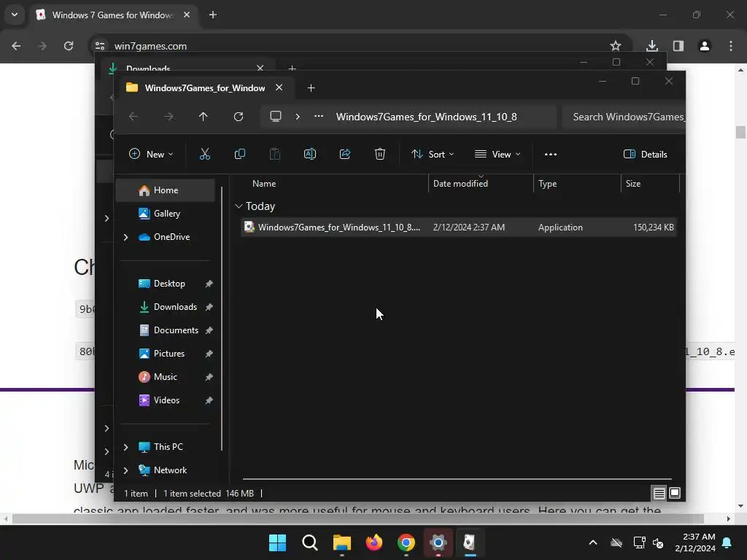This screenshot has height=560, width=747.
Task: Open the See more three-dot toolbar menu
Action: pos(551,155)
